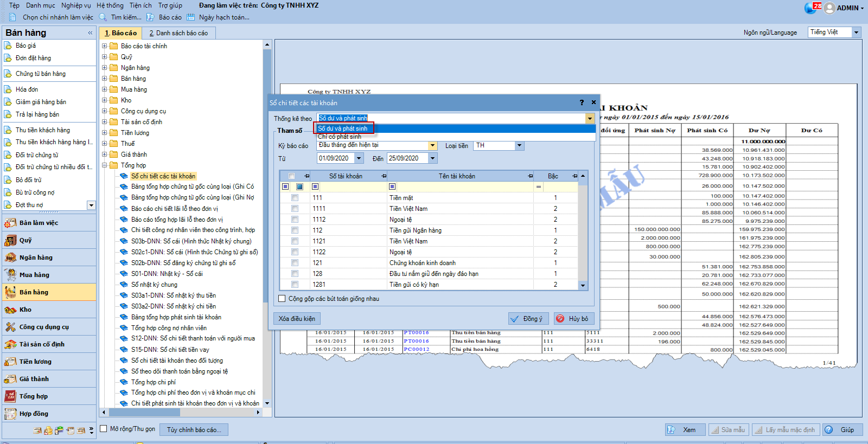The image size is (868, 444).
Task: Click the Tìm kiếm magnifier icon
Action: [x=103, y=17]
